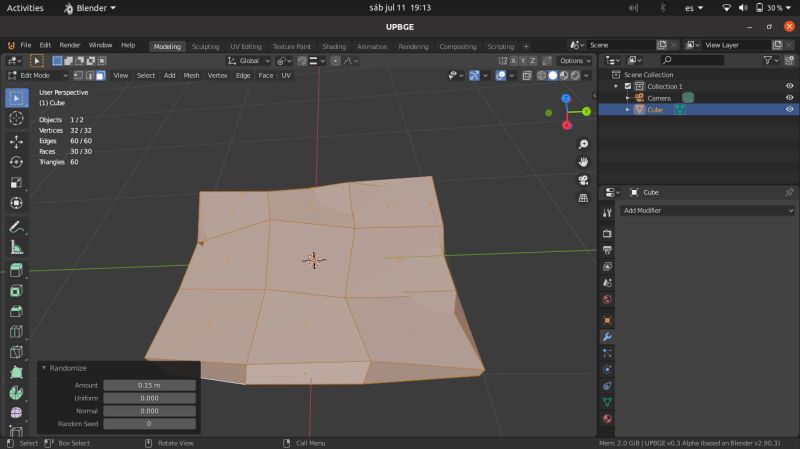Open the Output properties printer tab icon

[607, 250]
